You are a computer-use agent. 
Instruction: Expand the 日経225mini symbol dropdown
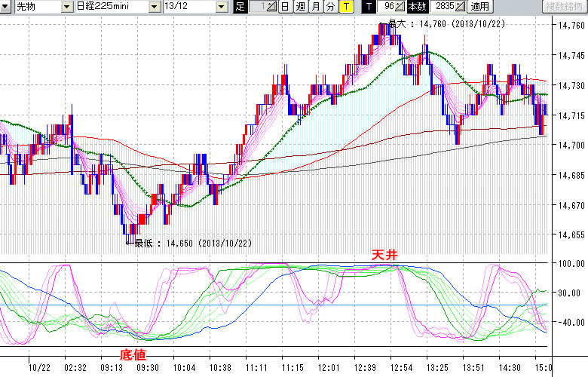155,7
